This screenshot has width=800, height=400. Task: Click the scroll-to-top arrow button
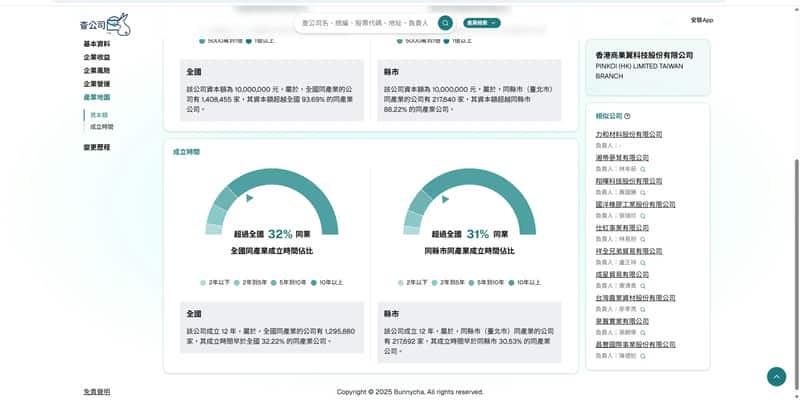776,377
